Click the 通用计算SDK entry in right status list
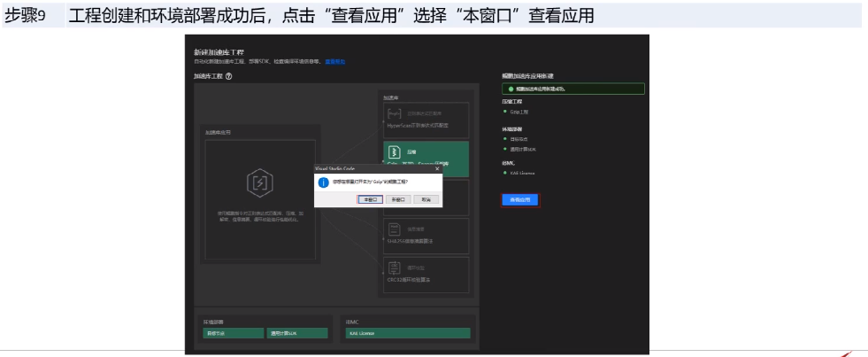This screenshot has width=868, height=357. point(523,149)
